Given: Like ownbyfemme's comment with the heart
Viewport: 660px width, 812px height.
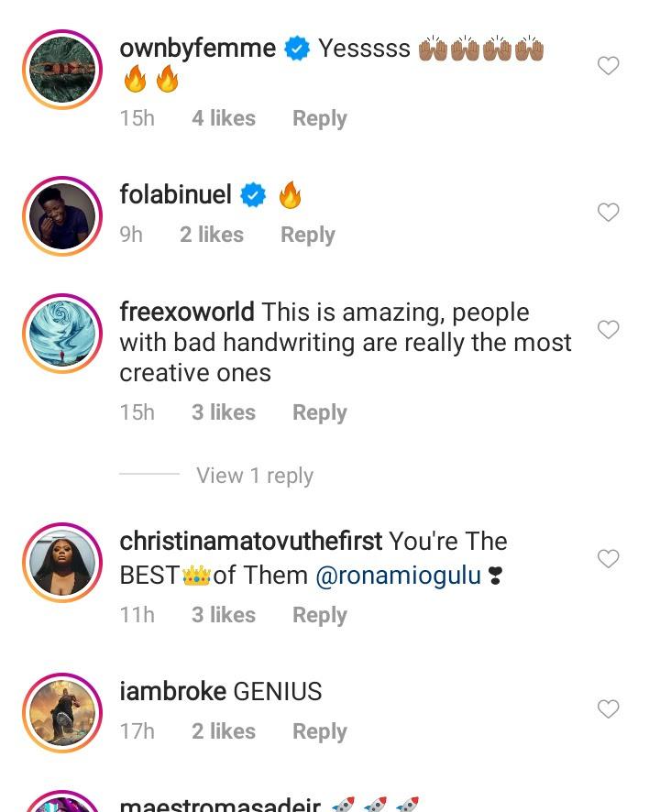Looking at the screenshot, I should [608, 66].
